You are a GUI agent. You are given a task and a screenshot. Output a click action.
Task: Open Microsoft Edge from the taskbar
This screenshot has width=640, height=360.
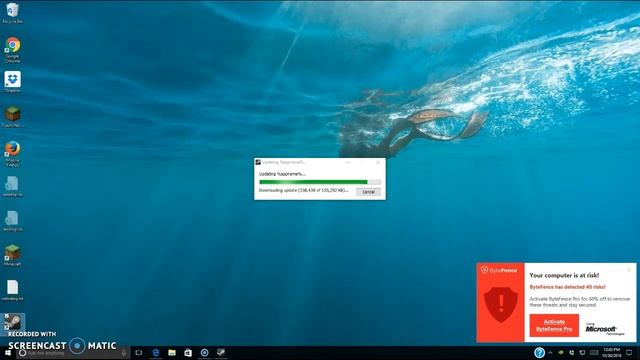[x=156, y=353]
